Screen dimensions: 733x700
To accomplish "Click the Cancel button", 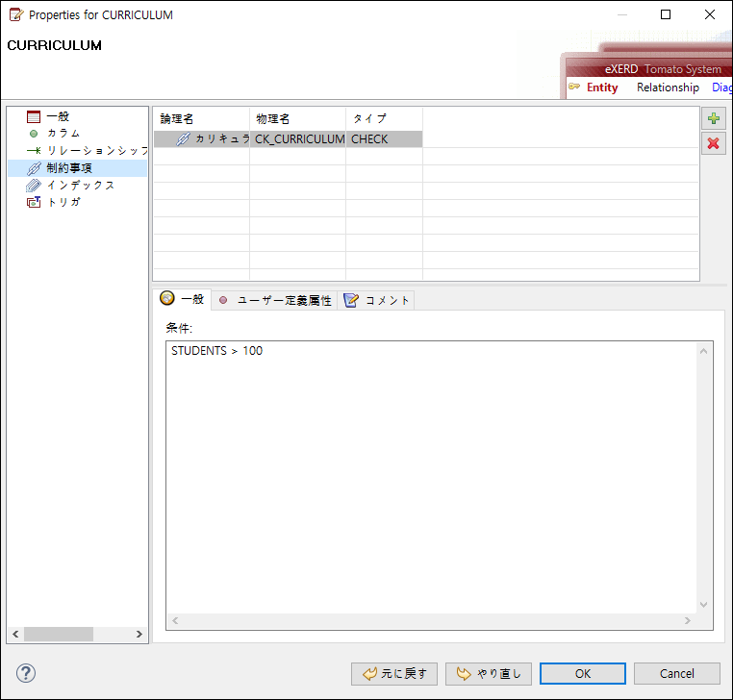I will pyautogui.click(x=677, y=674).
